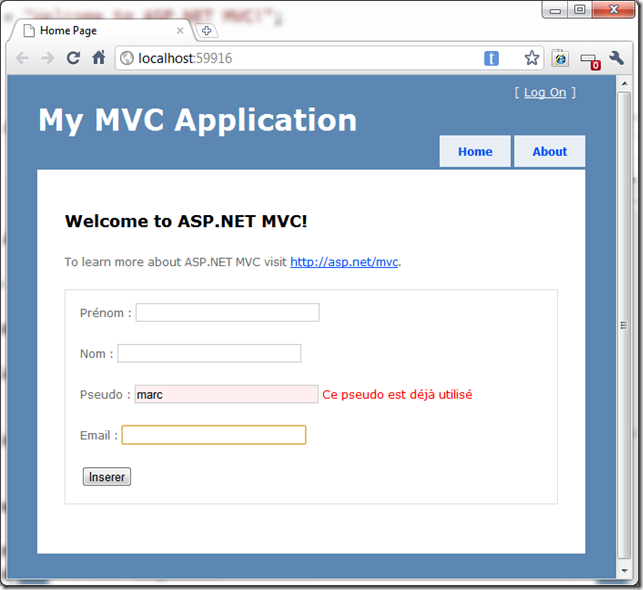Click the blue translate icon in address bar
Screen dimensions: 643x590
[x=491, y=58]
